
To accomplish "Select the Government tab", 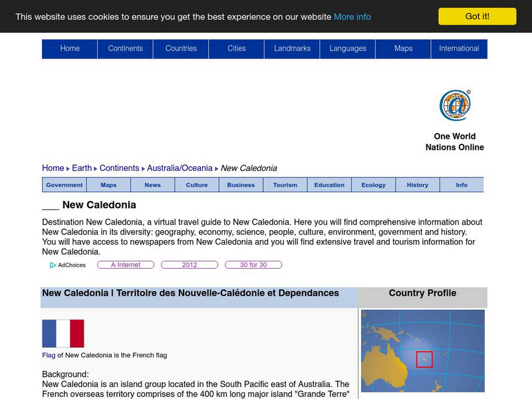I will click(64, 185).
